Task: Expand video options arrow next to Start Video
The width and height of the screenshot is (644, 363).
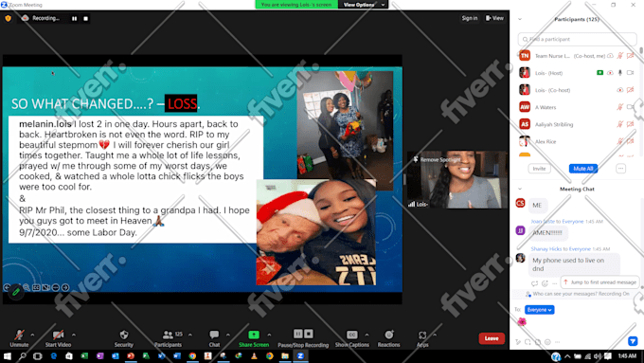Action: [74, 335]
